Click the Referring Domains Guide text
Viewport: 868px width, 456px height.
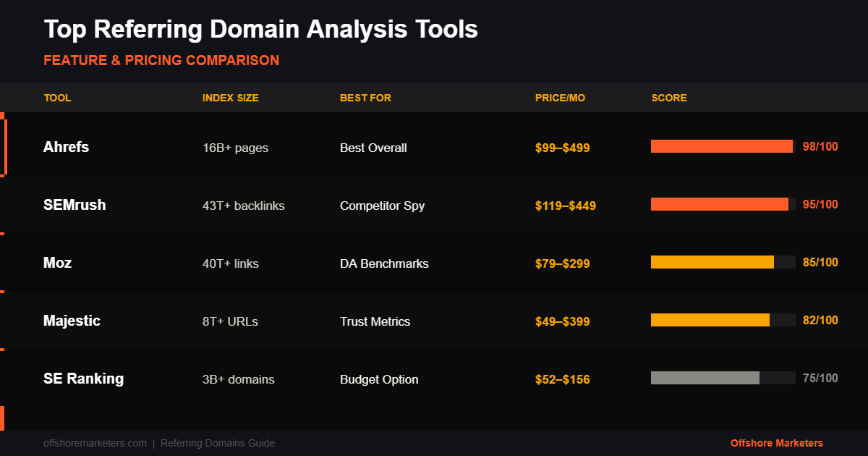217,443
